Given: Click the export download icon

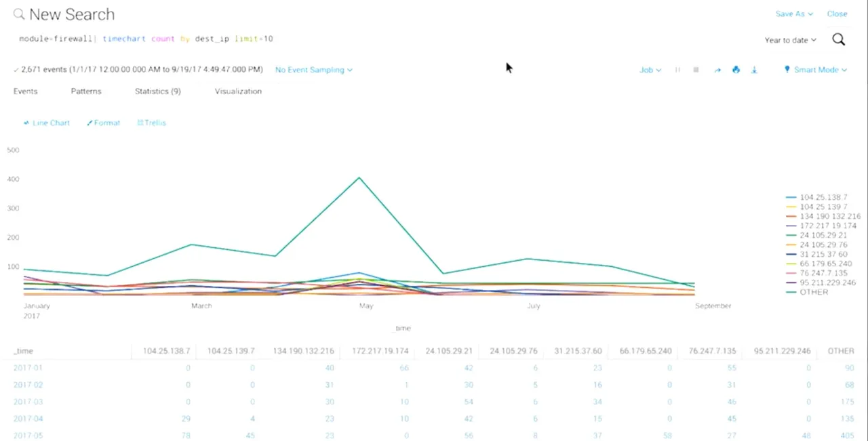Looking at the screenshot, I should click(754, 70).
